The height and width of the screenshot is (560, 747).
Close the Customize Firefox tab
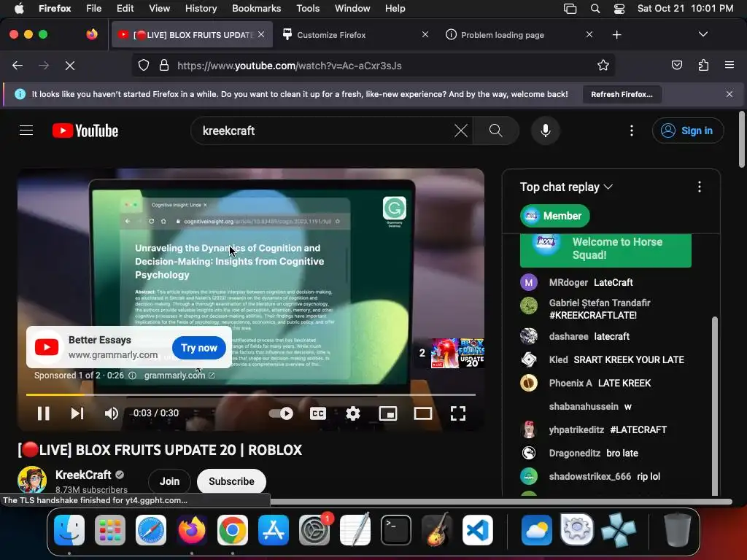pyautogui.click(x=425, y=34)
